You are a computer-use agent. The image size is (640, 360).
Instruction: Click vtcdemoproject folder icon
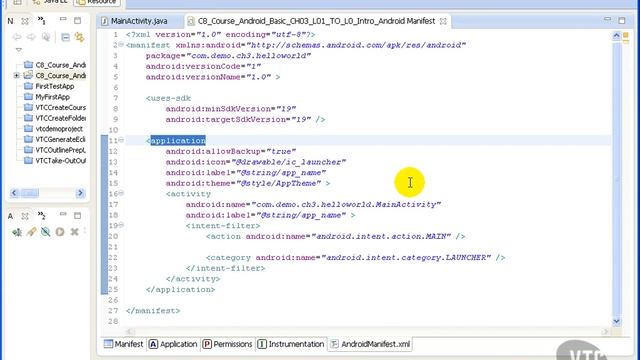tap(28, 128)
